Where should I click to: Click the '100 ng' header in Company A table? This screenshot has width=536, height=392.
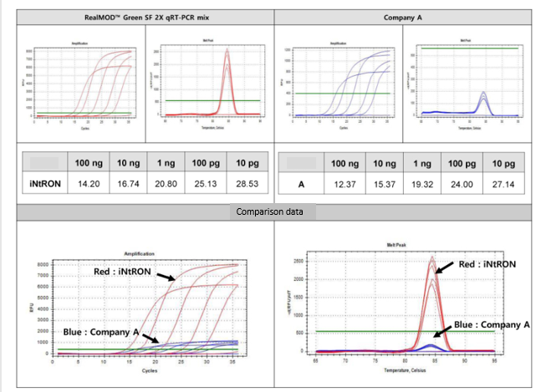[345, 164]
